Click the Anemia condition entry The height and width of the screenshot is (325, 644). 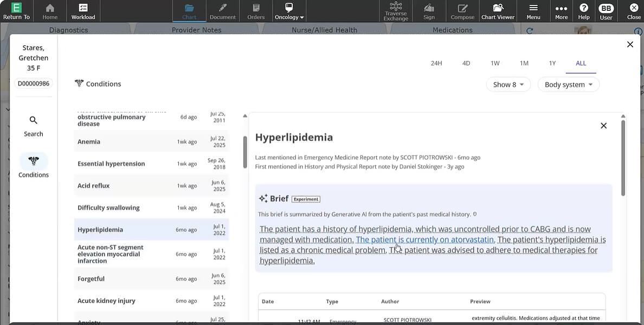pos(89,141)
